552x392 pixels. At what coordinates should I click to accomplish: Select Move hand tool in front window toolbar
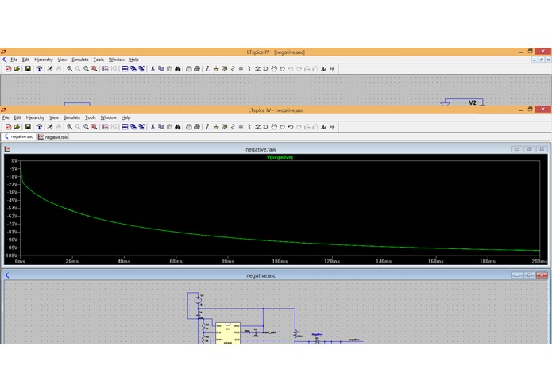pyautogui.click(x=274, y=127)
